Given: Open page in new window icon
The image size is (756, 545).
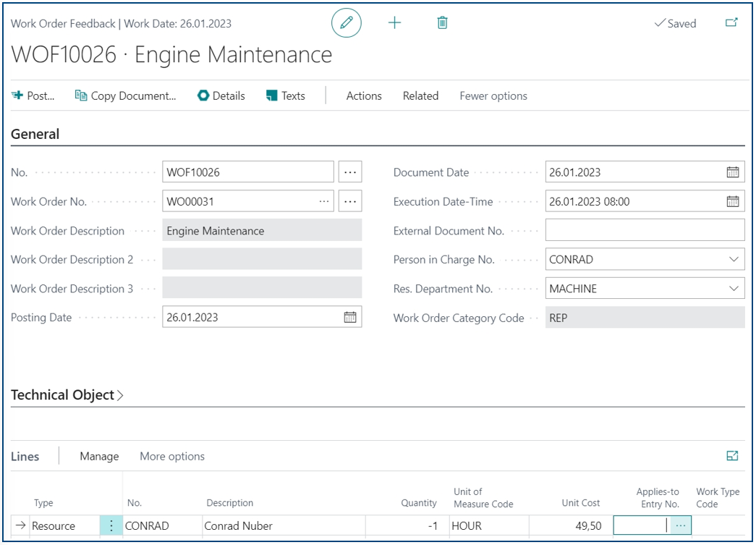Looking at the screenshot, I should [x=731, y=22].
